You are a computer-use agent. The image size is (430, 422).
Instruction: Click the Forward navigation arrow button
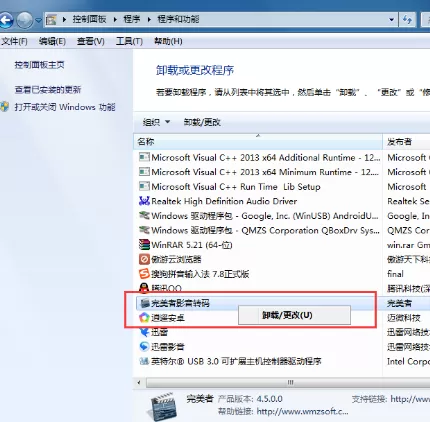(24, 20)
